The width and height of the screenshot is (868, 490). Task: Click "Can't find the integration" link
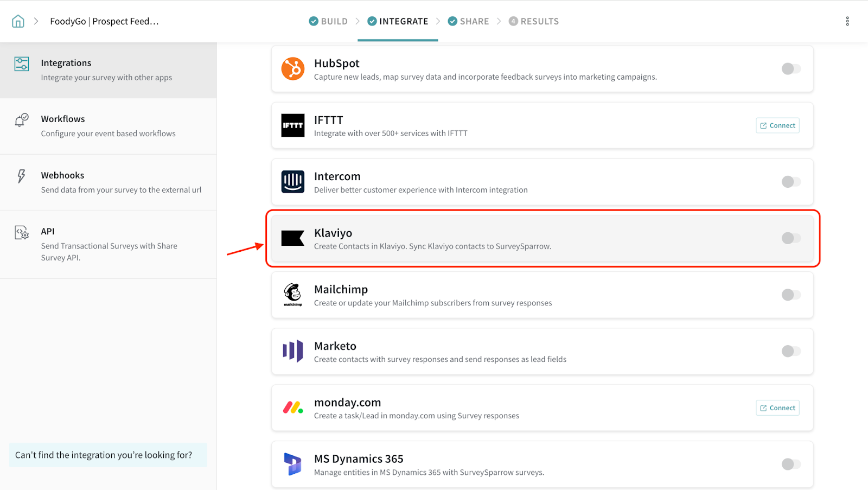[104, 455]
